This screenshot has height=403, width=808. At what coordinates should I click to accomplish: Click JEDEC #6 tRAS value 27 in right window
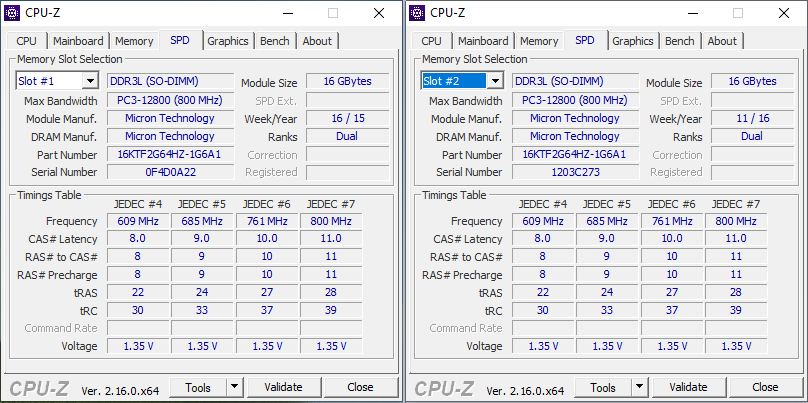(x=672, y=292)
